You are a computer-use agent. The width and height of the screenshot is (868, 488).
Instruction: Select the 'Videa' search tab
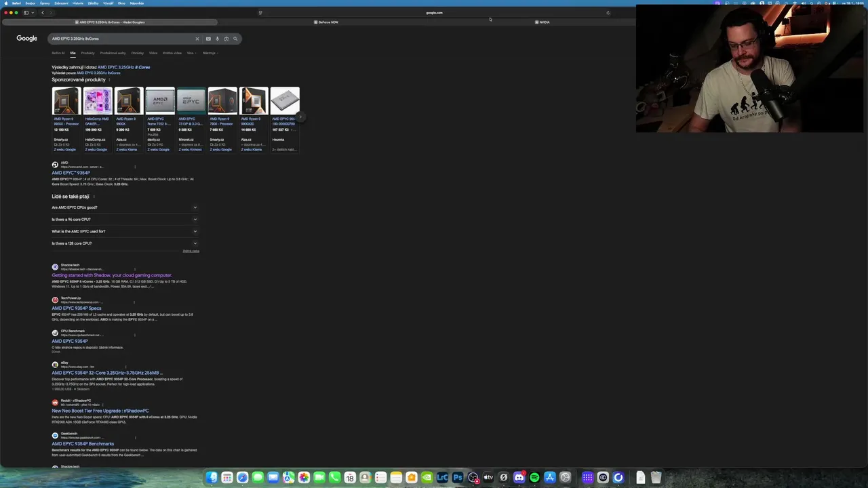coord(153,53)
